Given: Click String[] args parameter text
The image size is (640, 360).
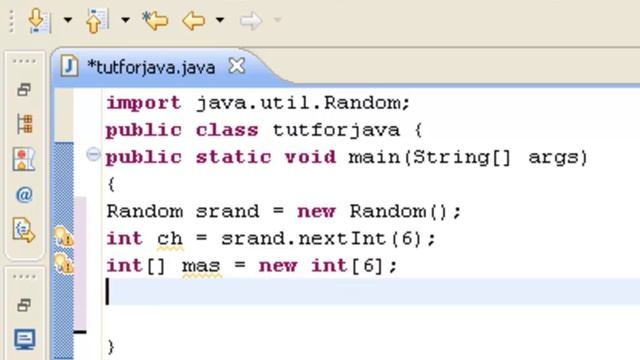Looking at the screenshot, I should pos(496,157).
